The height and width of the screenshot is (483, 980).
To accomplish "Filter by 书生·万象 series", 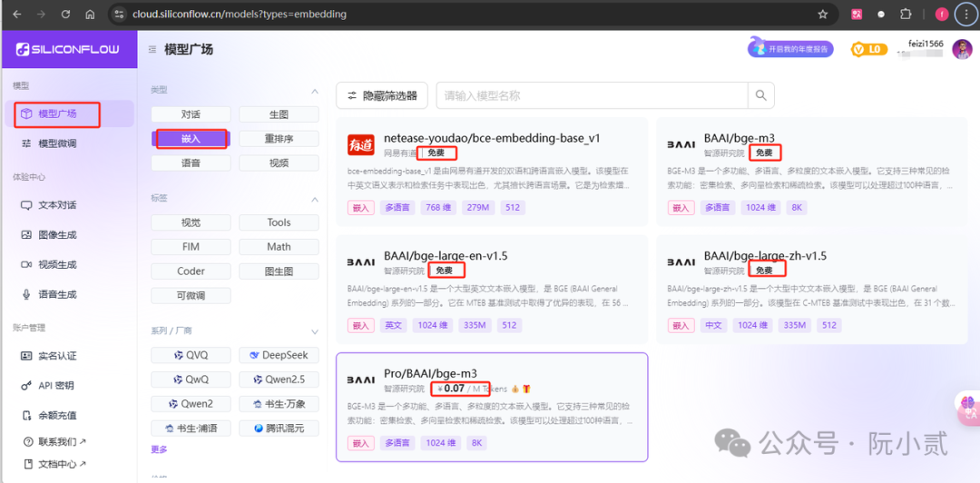I will click(279, 404).
